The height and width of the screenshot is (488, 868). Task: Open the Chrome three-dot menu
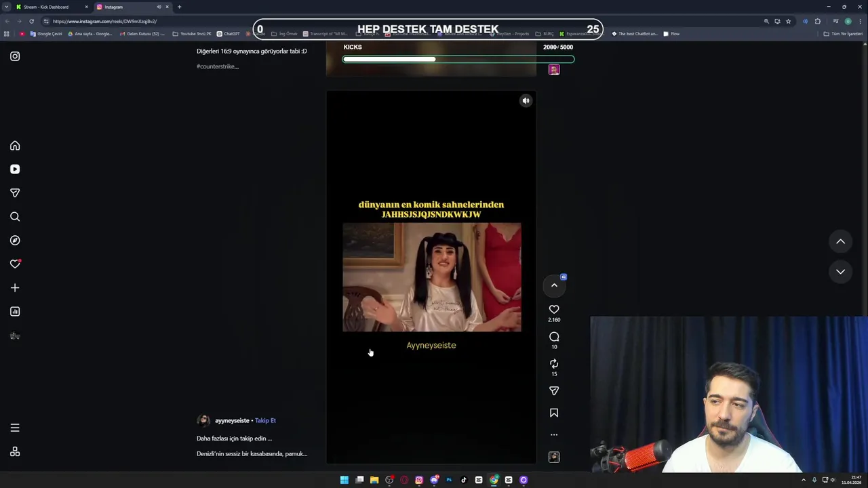coord(860,21)
